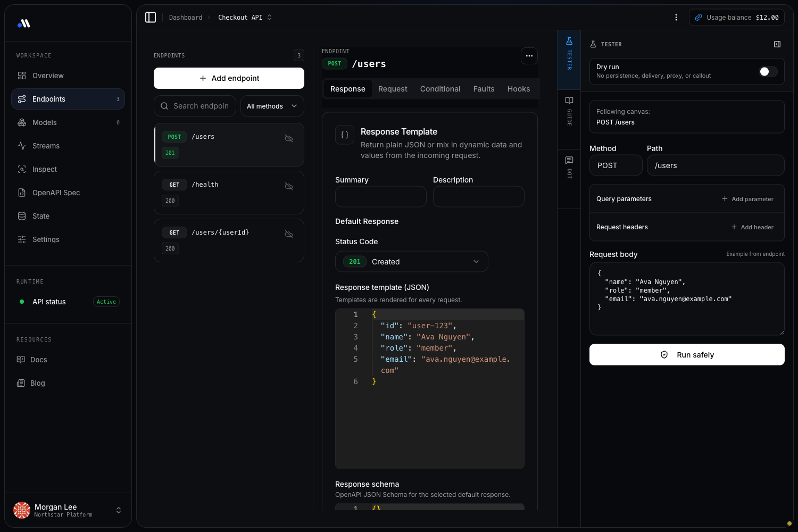
Task: Toggle visibility of GET /health endpoint
Action: coord(289,186)
